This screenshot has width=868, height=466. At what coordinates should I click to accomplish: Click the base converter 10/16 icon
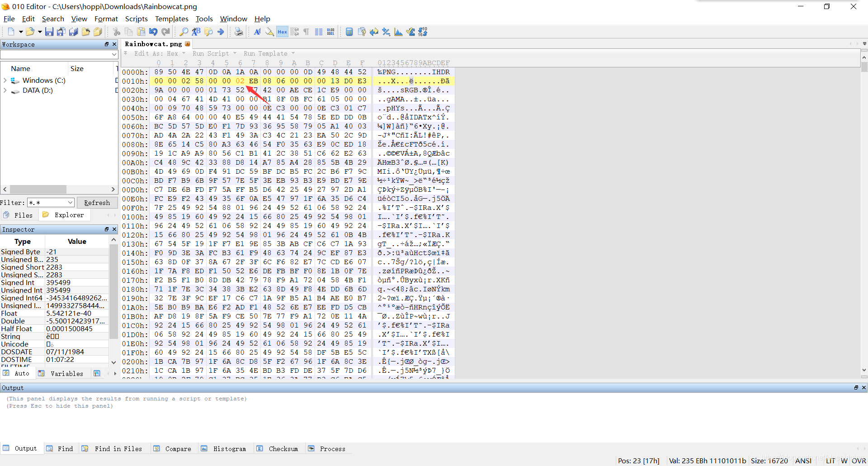(x=423, y=32)
